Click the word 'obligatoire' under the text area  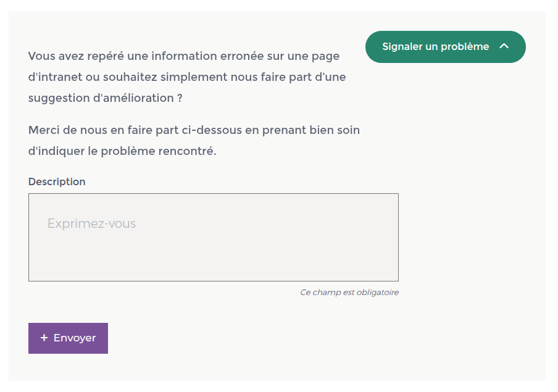click(x=377, y=293)
